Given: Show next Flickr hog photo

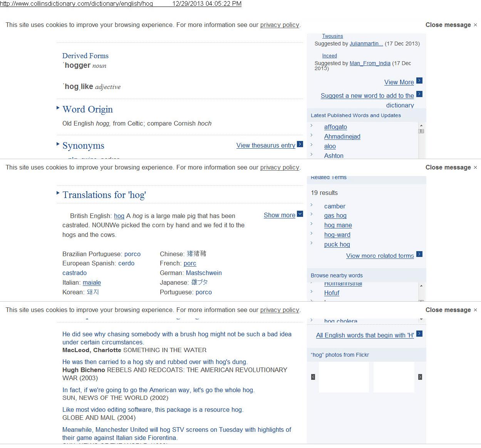Looking at the screenshot, I should tap(420, 377).
